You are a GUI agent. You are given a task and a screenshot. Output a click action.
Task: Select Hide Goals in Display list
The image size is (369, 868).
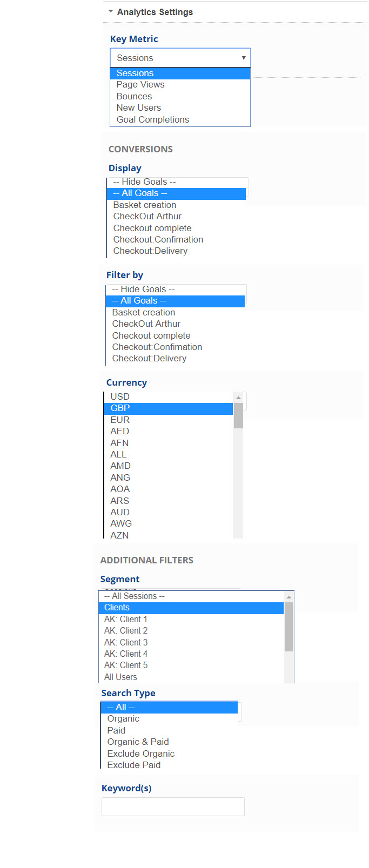(144, 182)
